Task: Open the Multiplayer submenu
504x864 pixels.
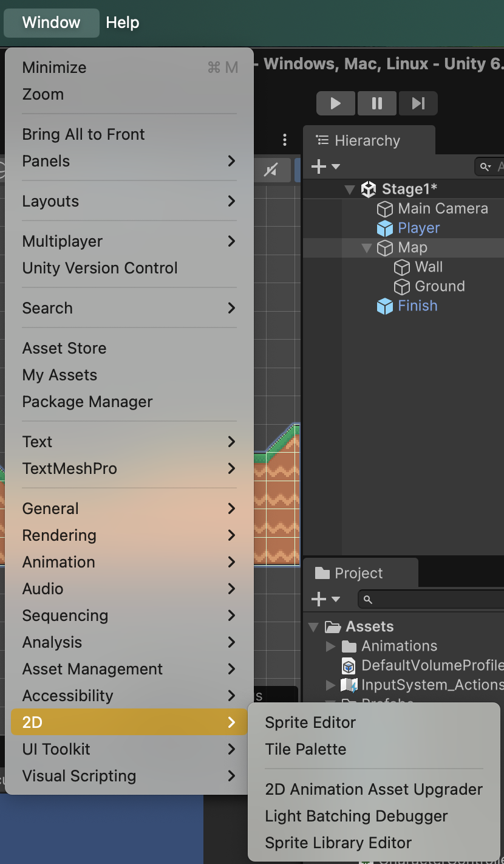Action: pyautogui.click(x=129, y=241)
